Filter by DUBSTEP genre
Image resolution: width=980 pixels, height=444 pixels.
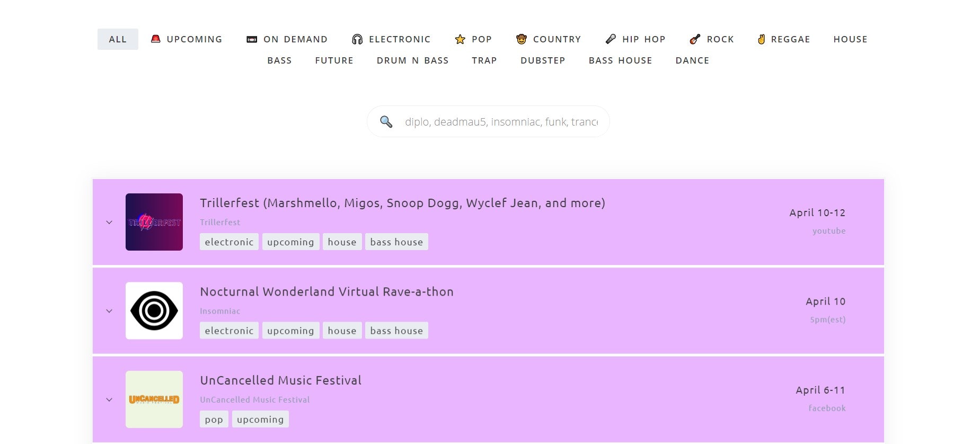(543, 60)
